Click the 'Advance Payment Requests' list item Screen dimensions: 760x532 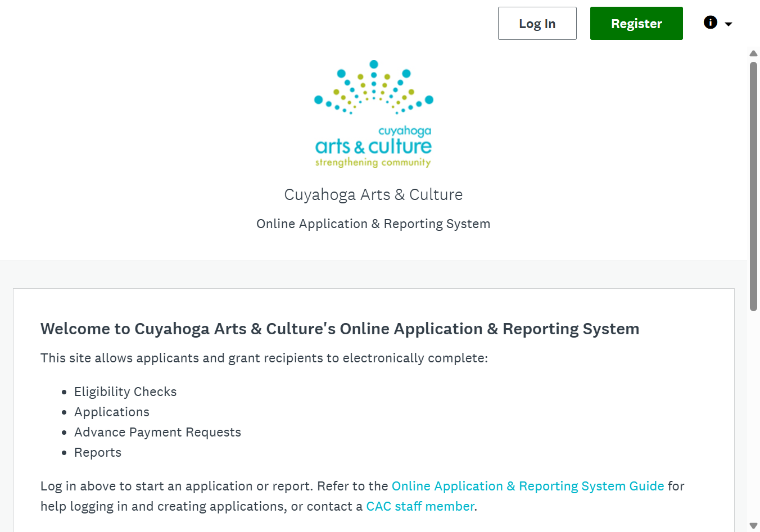click(157, 432)
